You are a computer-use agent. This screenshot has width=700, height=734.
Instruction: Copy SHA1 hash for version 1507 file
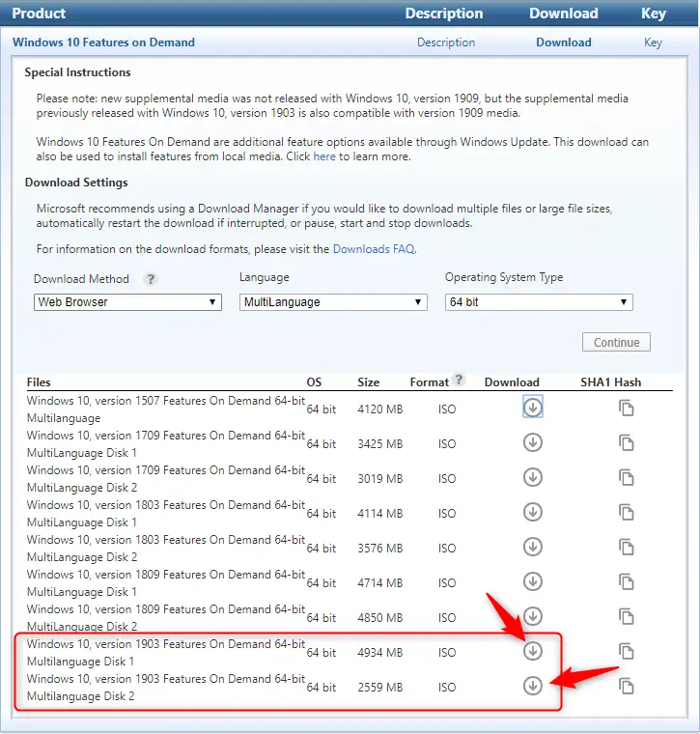click(x=626, y=409)
